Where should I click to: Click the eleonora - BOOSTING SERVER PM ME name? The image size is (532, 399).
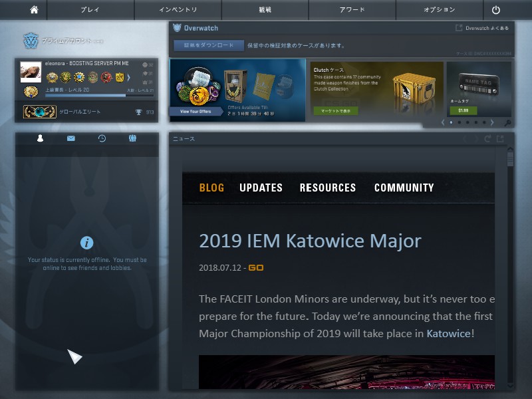coord(87,63)
